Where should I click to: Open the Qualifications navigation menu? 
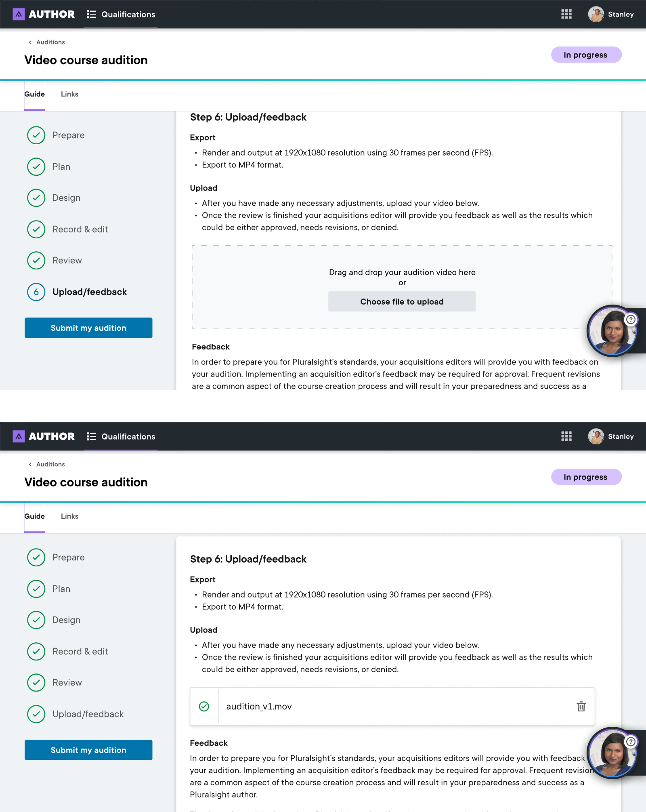tap(128, 14)
